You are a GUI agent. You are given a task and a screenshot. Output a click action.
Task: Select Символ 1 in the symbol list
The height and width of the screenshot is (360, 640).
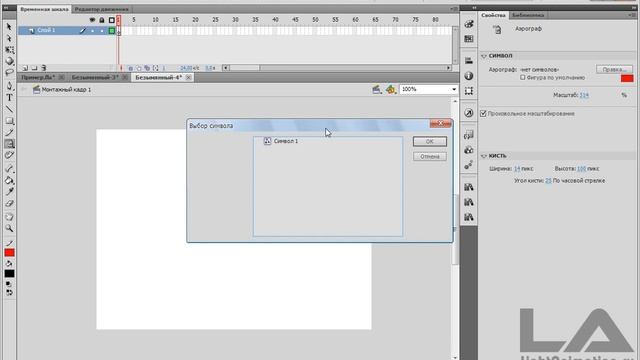[286, 141]
